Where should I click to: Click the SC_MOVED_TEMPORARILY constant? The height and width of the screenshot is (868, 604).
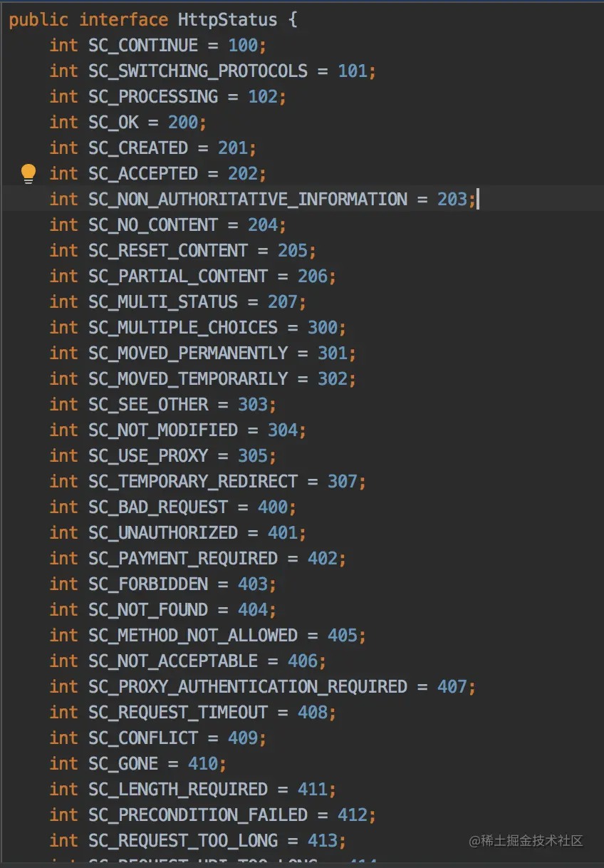188,378
